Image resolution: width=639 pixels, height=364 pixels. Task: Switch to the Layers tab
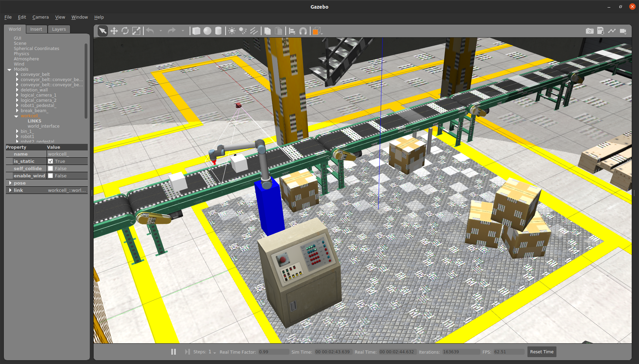(59, 29)
